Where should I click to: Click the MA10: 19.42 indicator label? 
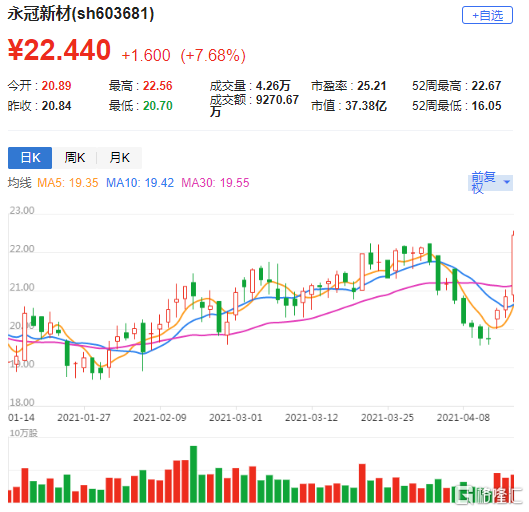(140, 183)
